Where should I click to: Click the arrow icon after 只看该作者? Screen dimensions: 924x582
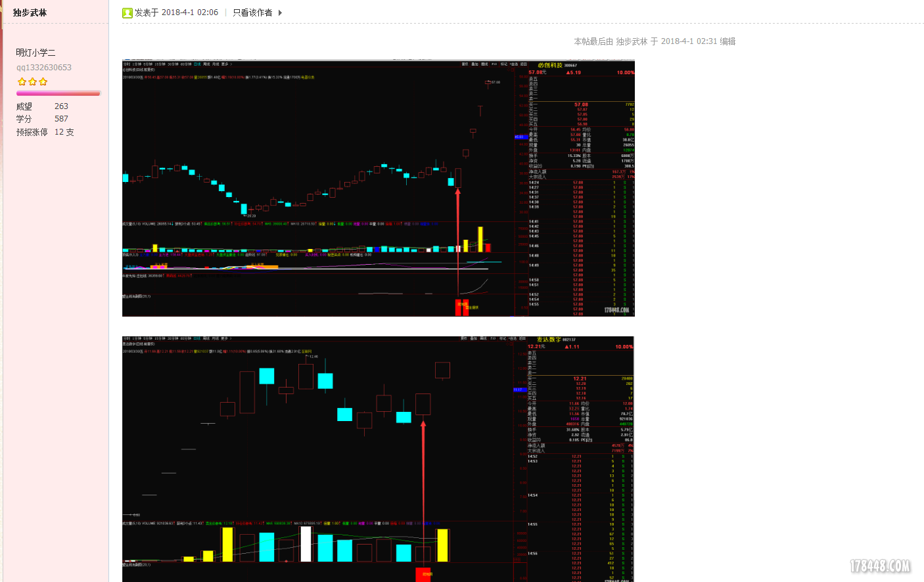coord(280,12)
